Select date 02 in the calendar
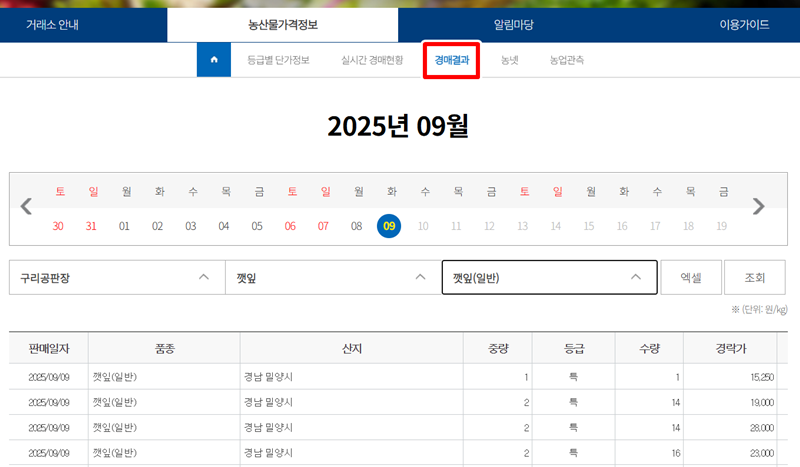 pos(158,226)
